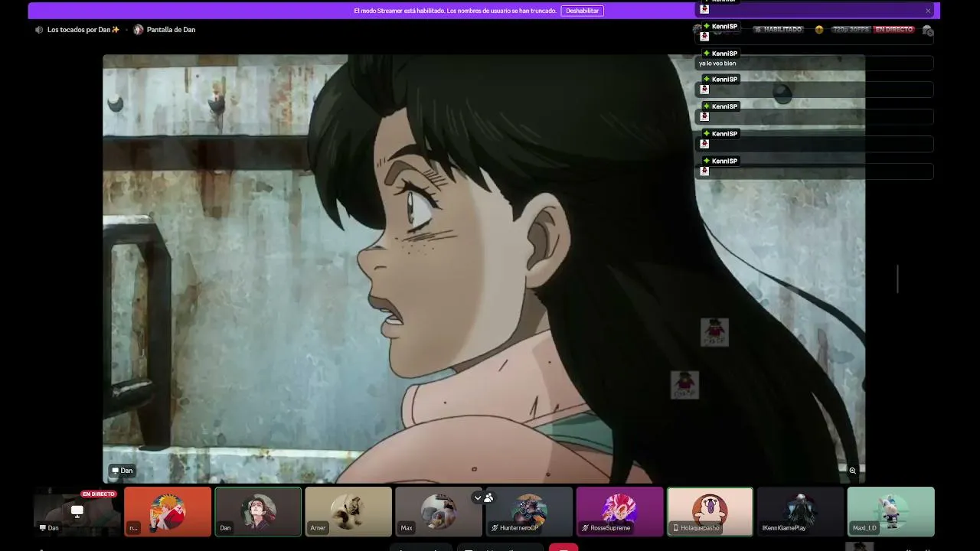Click the red EN DIRECTO badge in header
Viewport: 980px width, 551px height.
pyautogui.click(x=894, y=30)
